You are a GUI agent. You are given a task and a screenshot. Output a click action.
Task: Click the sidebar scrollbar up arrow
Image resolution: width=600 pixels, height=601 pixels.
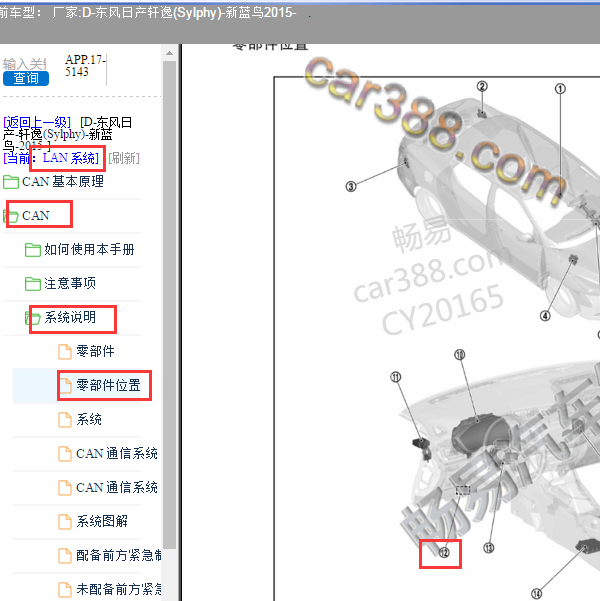pyautogui.click(x=169, y=53)
